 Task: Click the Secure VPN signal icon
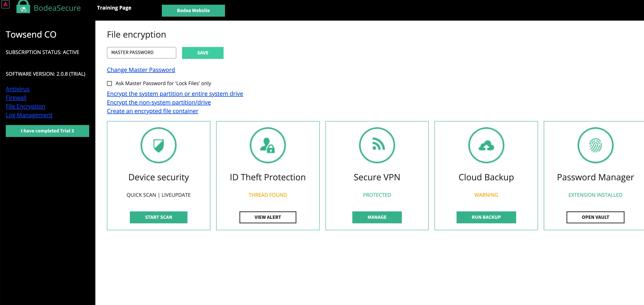pos(377,145)
